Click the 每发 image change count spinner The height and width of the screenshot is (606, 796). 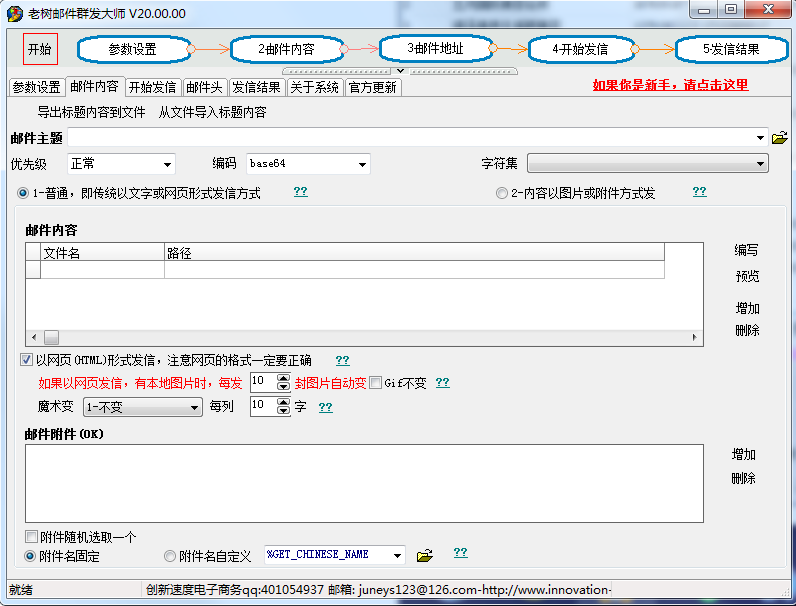pos(270,383)
